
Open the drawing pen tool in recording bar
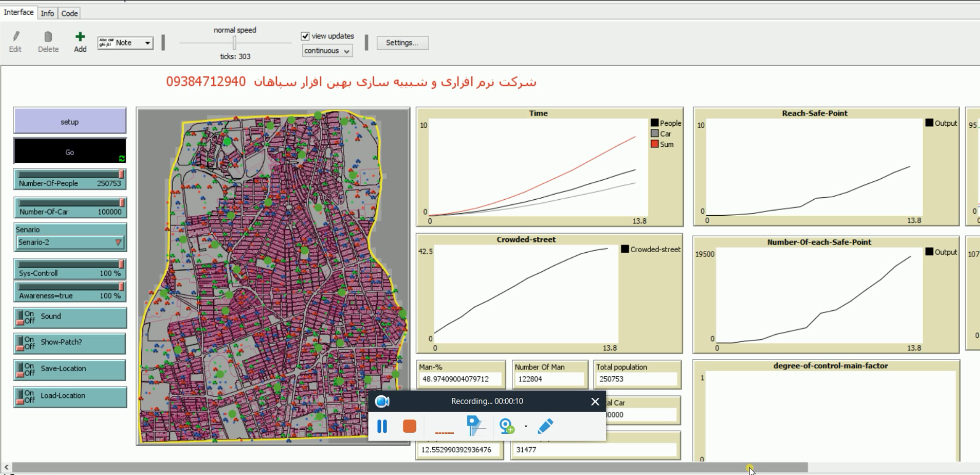point(545,426)
